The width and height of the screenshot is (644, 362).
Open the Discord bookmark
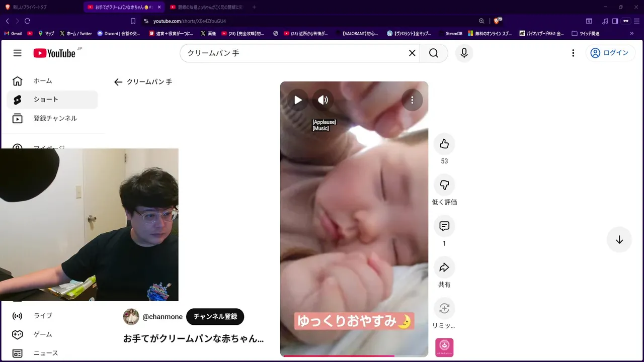[x=119, y=34]
